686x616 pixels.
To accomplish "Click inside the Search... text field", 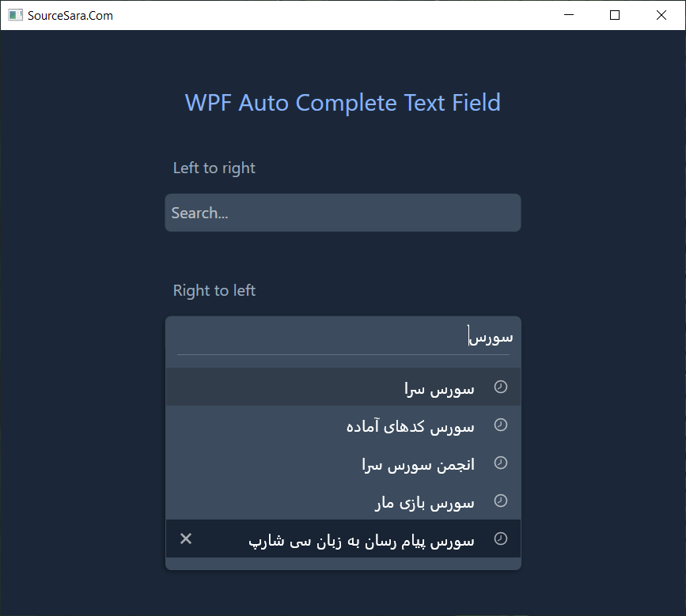I will pos(343,212).
